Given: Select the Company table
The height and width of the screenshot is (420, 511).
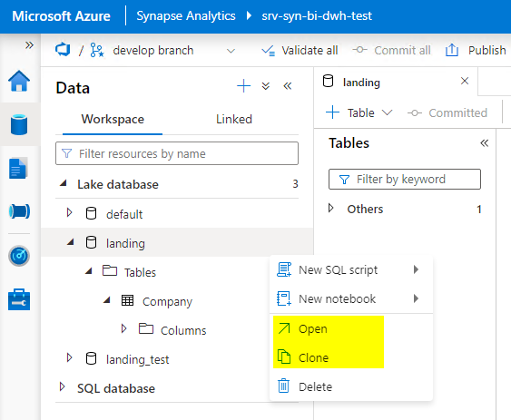Looking at the screenshot, I should 167,302.
